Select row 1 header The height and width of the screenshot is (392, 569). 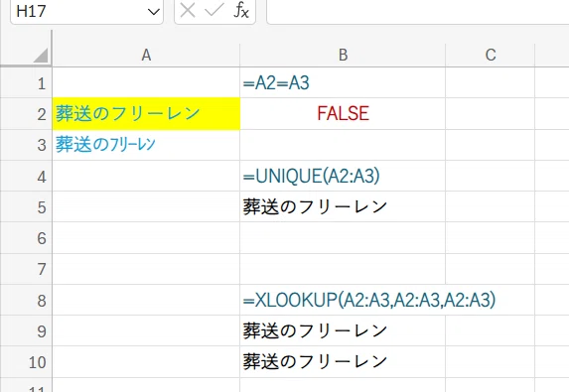click(x=26, y=83)
